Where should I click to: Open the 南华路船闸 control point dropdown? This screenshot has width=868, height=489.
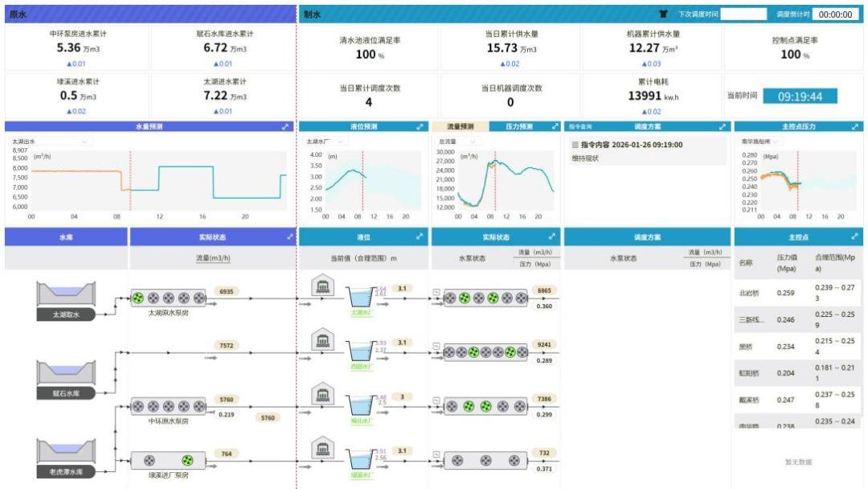763,142
